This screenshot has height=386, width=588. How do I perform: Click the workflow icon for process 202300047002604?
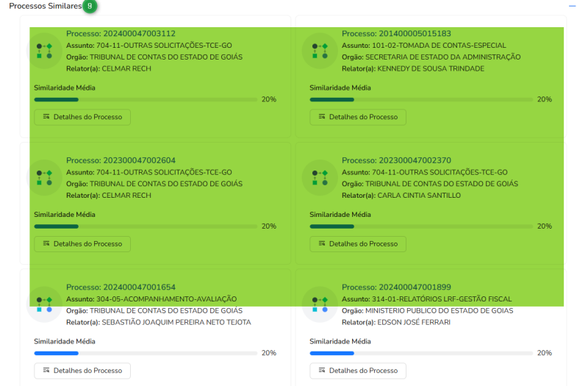44,176
